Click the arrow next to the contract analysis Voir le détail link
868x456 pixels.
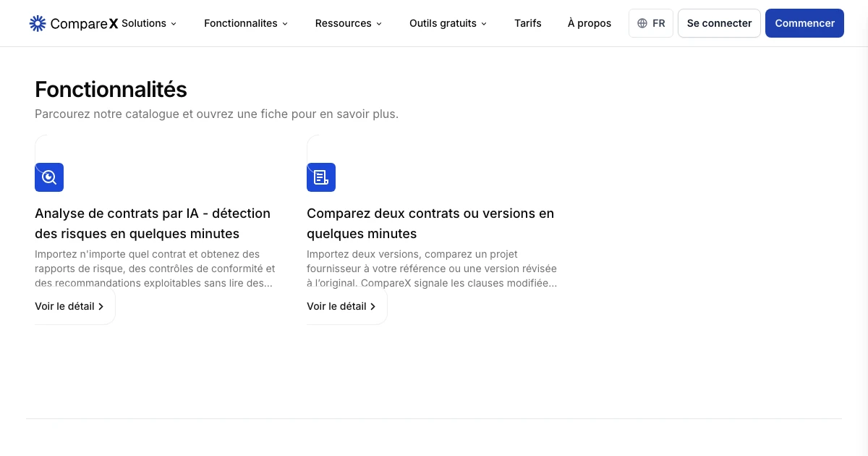101,306
